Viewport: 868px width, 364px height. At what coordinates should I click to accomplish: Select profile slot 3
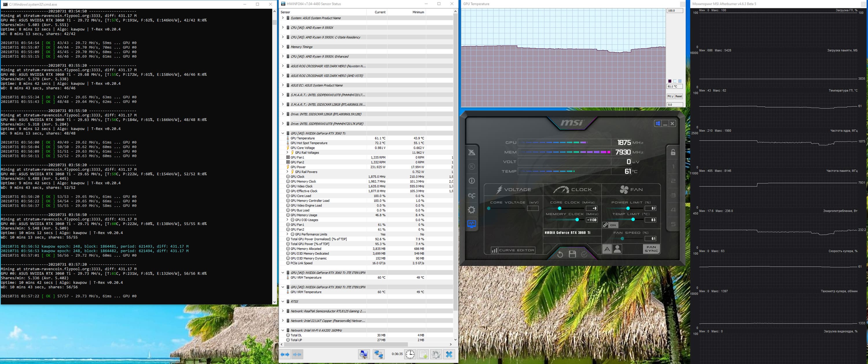tap(673, 195)
